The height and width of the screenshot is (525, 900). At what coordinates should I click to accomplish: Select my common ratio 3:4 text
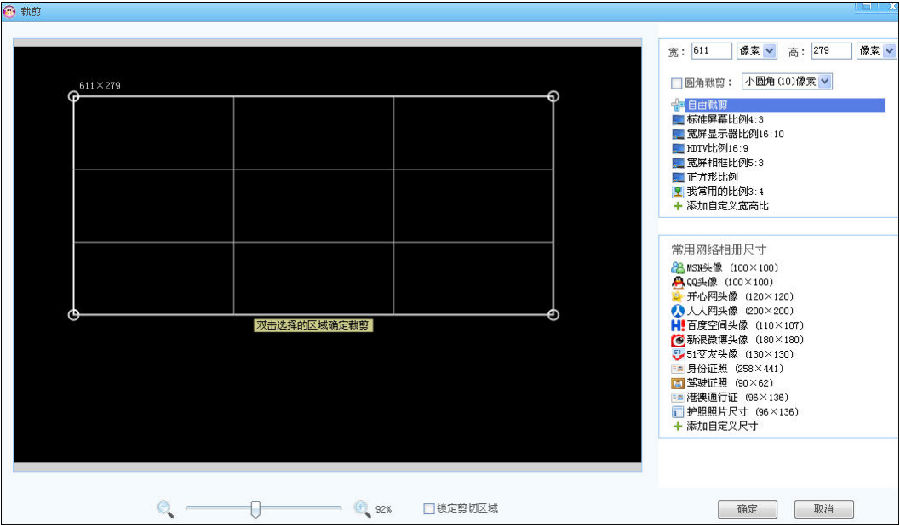click(x=726, y=192)
